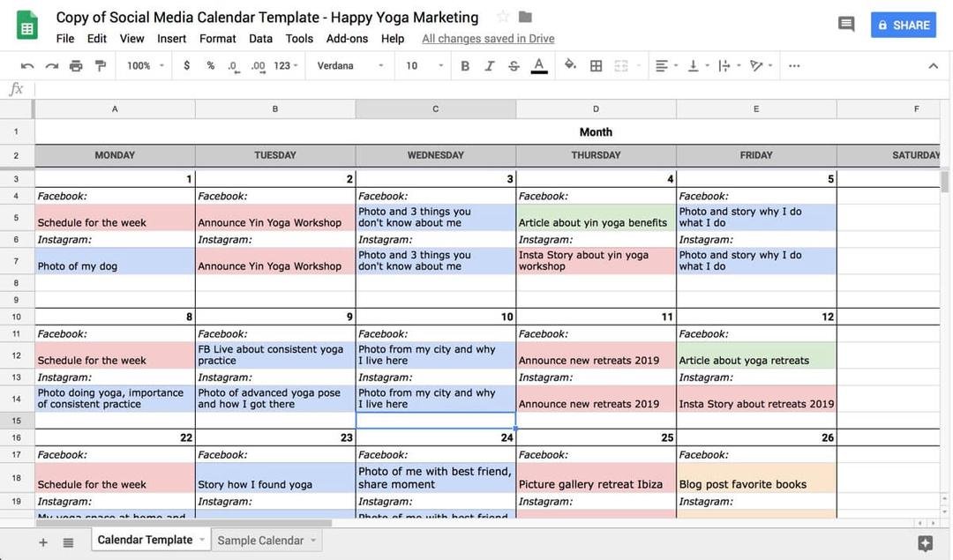
Task: Toggle bold formatting
Action: (465, 66)
